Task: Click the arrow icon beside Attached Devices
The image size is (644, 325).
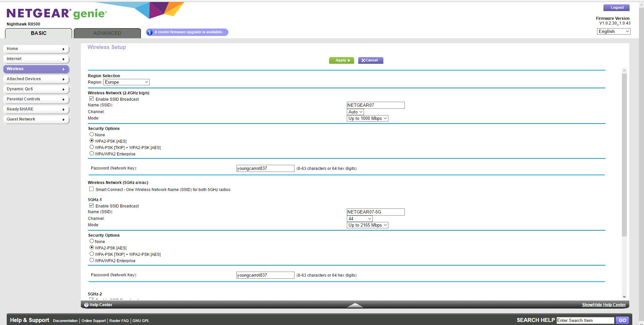Action: 63,79
